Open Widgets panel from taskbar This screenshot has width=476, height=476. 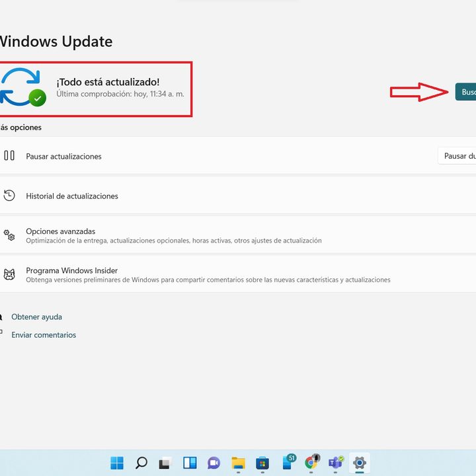(x=190, y=463)
